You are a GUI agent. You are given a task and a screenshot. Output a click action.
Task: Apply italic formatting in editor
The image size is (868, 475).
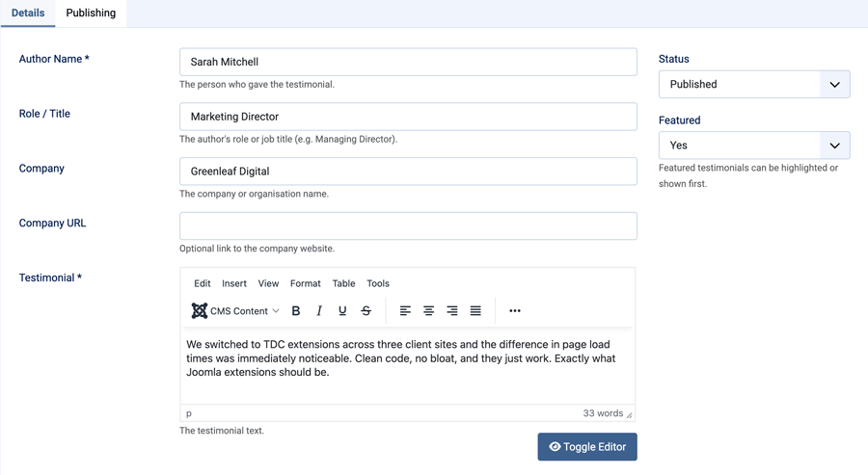click(x=319, y=311)
